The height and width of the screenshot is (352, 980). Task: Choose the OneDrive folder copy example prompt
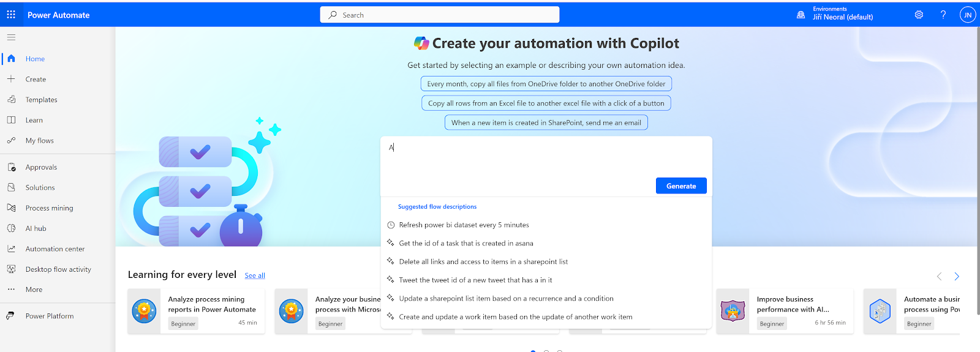point(546,84)
